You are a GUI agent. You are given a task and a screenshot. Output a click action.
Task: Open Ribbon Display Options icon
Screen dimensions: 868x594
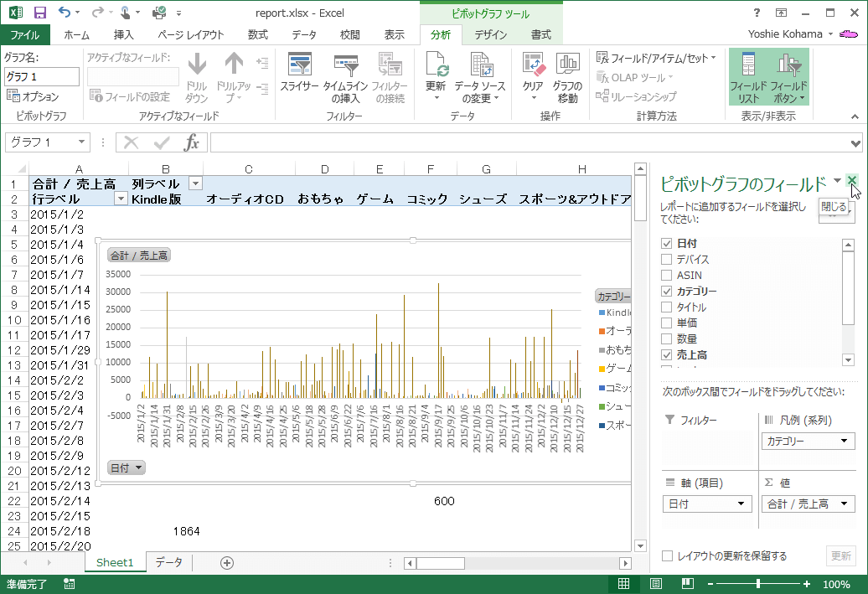click(x=781, y=13)
